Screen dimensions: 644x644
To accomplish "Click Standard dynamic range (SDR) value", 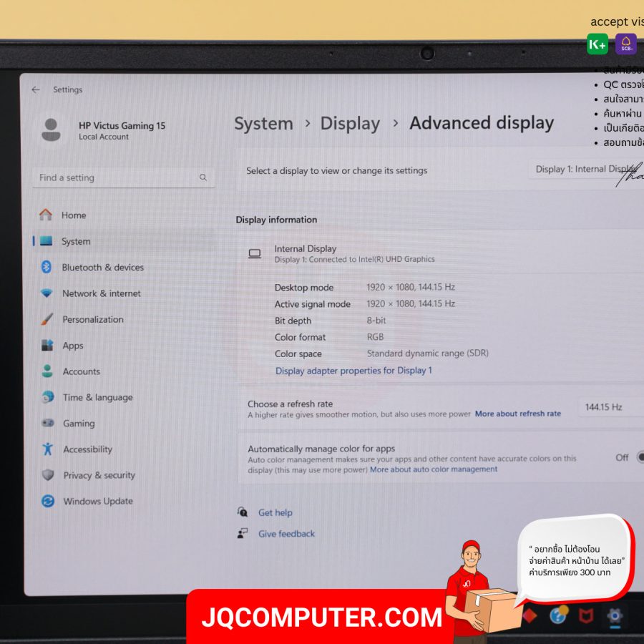I will tap(428, 353).
